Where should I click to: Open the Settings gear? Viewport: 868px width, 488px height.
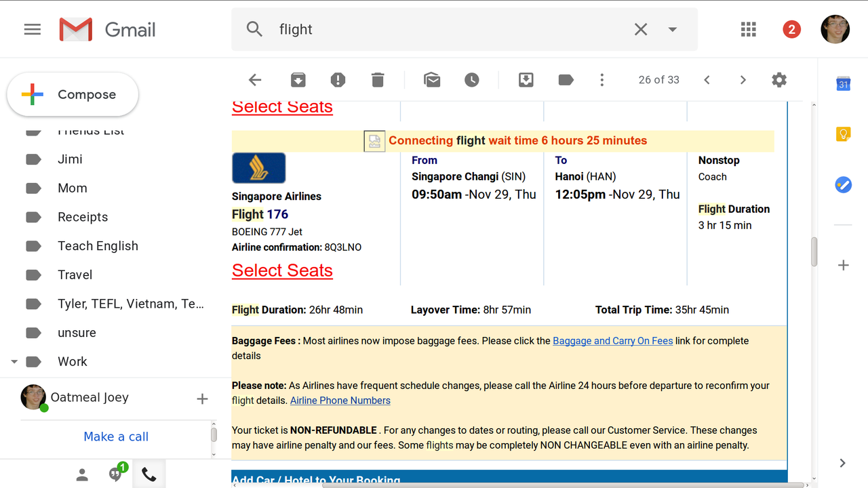[779, 80]
